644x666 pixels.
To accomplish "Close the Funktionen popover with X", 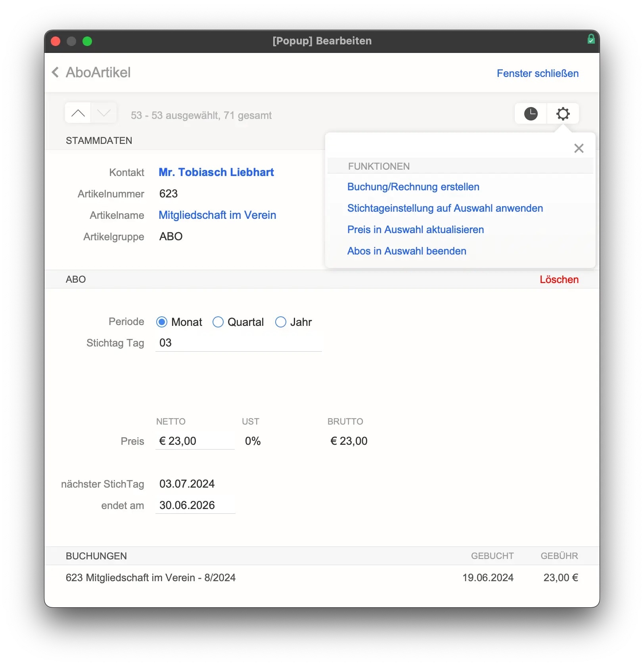I will click(x=579, y=148).
